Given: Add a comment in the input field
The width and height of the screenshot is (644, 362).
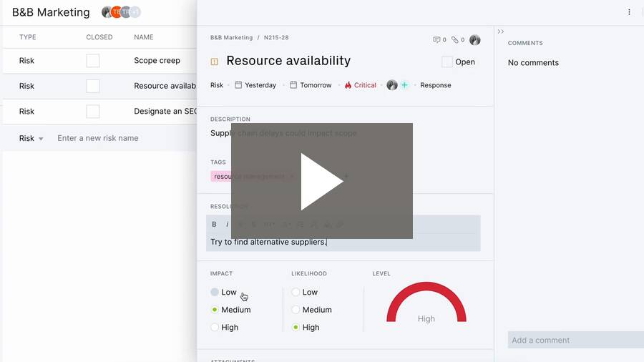Looking at the screenshot, I should 576,340.
